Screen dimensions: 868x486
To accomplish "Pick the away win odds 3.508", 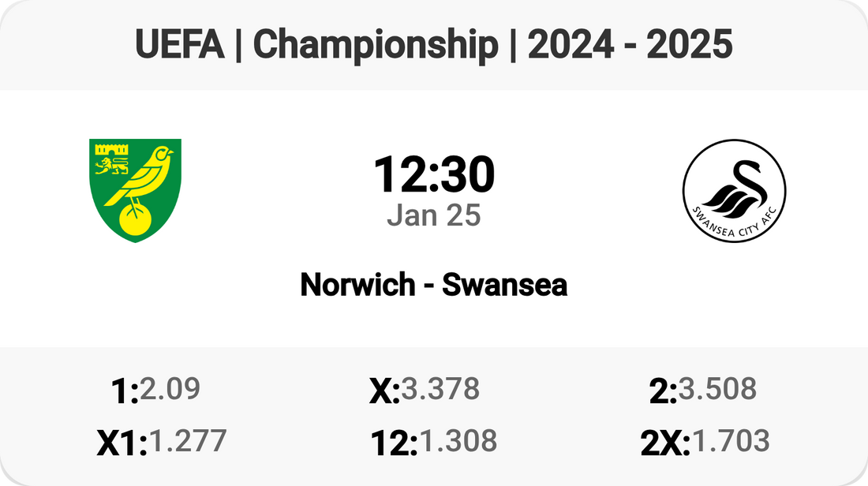I will click(717, 389).
